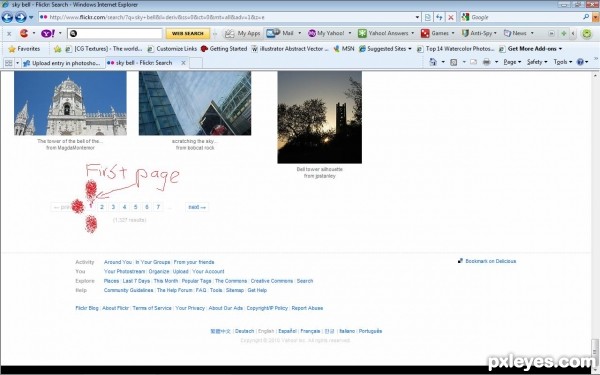Click the red Stop loading icon
The image size is (600, 375).
[451, 17]
